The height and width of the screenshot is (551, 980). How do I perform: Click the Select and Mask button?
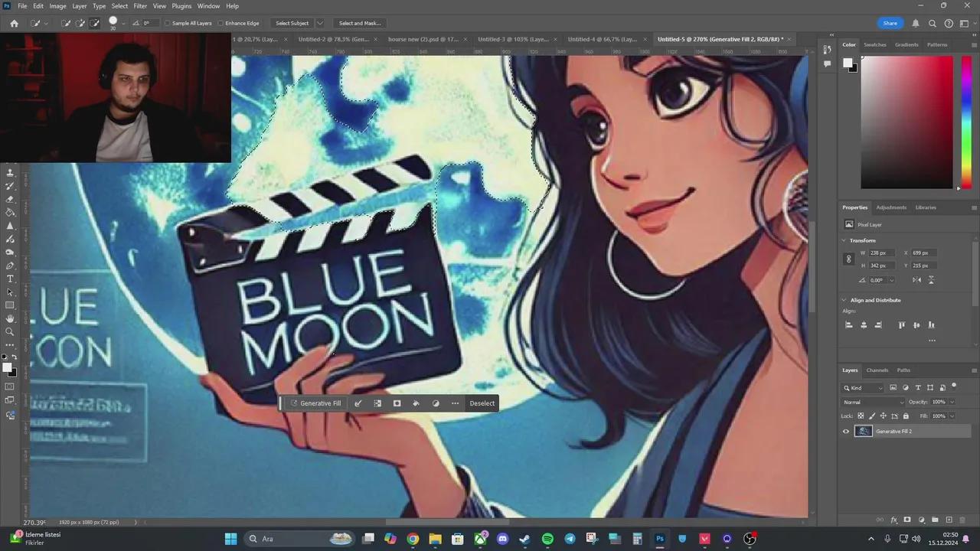[x=360, y=23]
